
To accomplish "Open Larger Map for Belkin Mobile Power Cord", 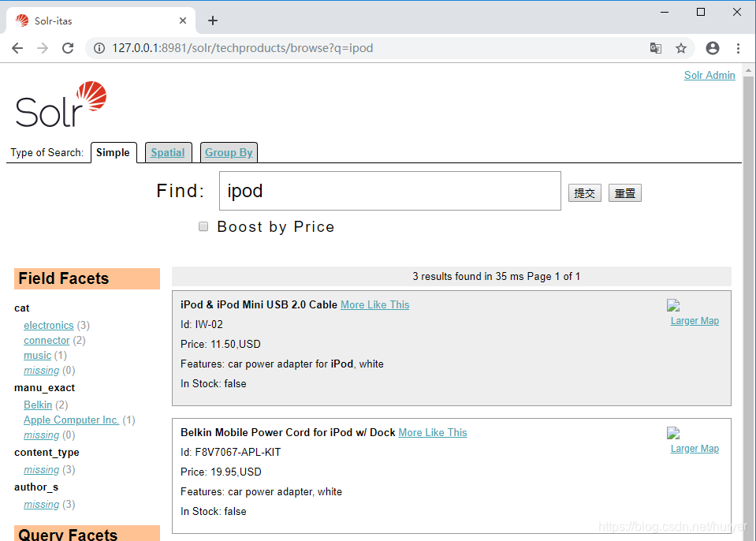I will pos(695,449).
